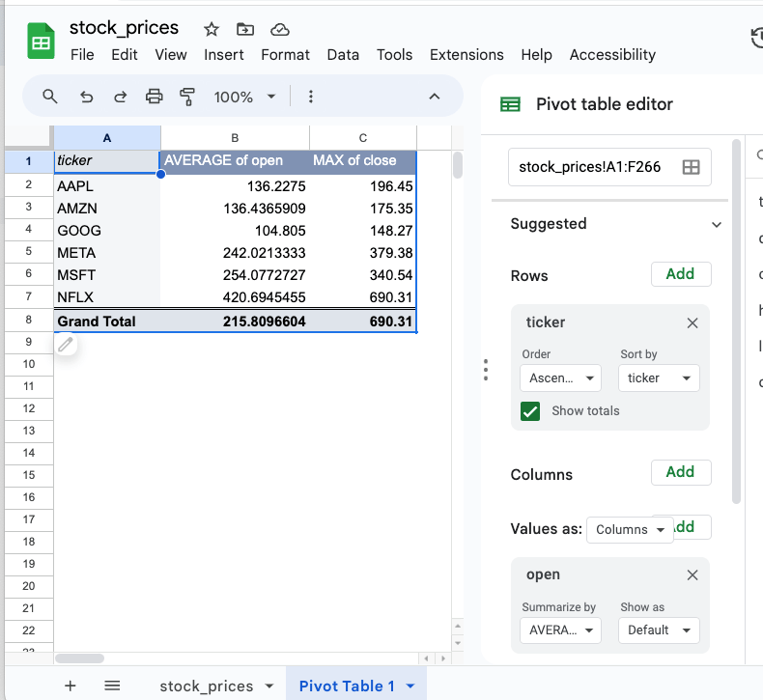Open the Data menu
Viewport: 763px width, 700px height.
click(x=342, y=55)
